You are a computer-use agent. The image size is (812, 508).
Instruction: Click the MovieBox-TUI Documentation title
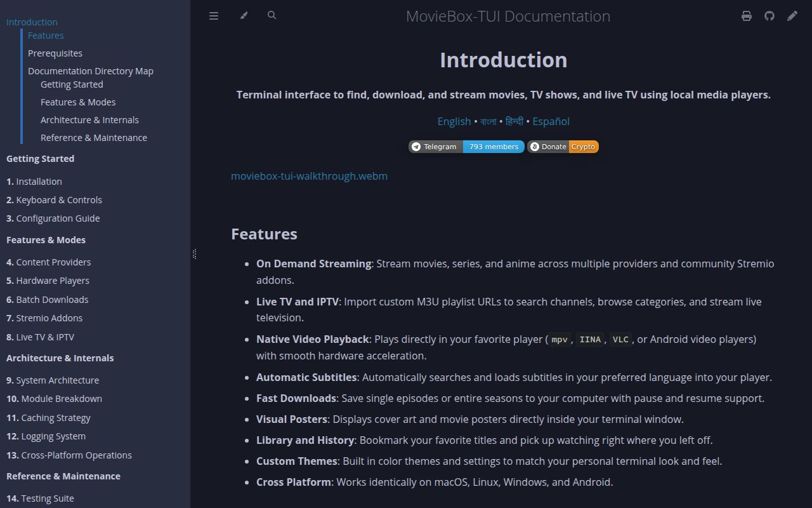click(508, 16)
